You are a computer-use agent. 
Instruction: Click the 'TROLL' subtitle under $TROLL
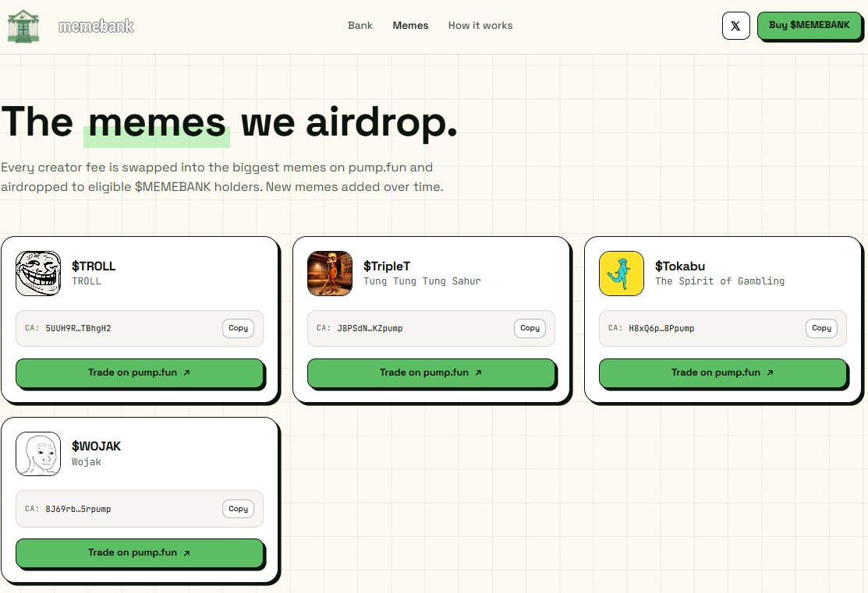(x=87, y=281)
